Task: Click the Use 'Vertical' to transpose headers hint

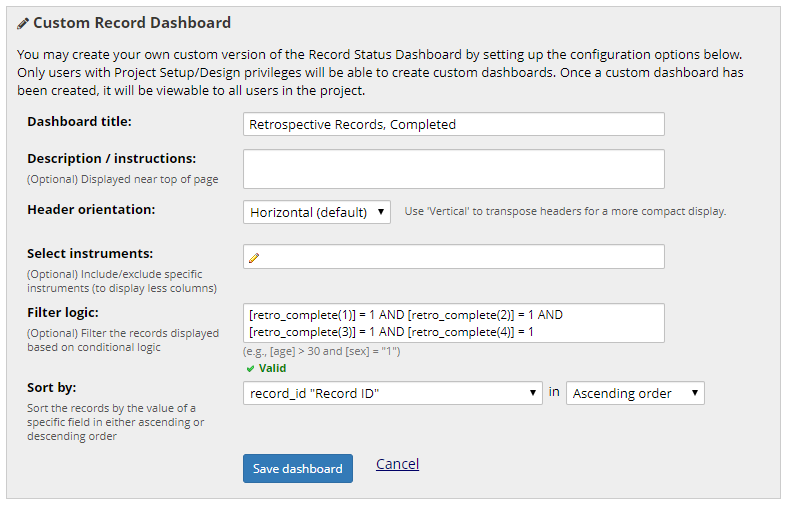Action: (x=565, y=212)
